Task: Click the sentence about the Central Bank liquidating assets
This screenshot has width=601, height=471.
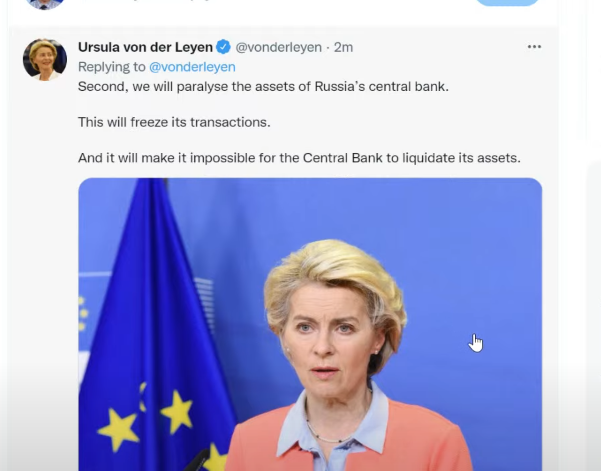Action: (299, 158)
